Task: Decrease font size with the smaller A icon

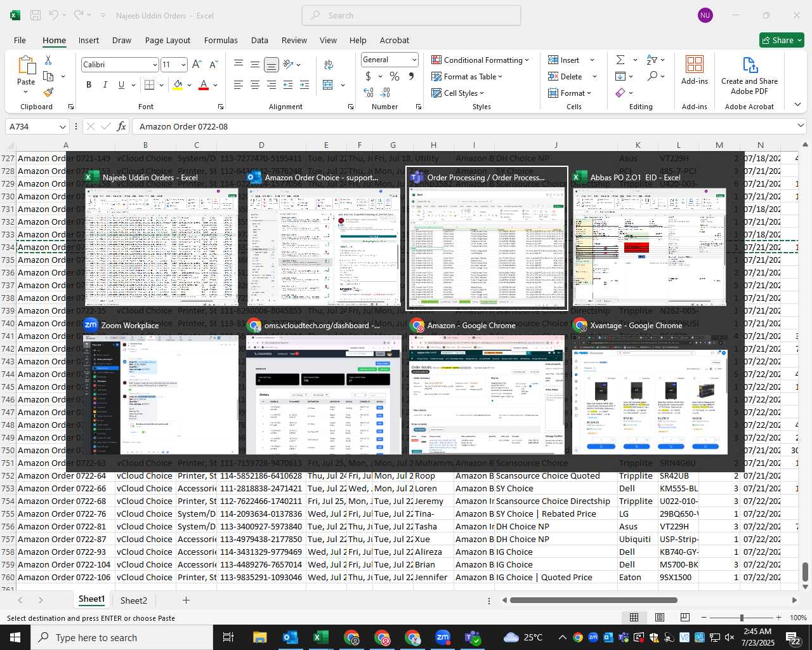Action: click(213, 64)
